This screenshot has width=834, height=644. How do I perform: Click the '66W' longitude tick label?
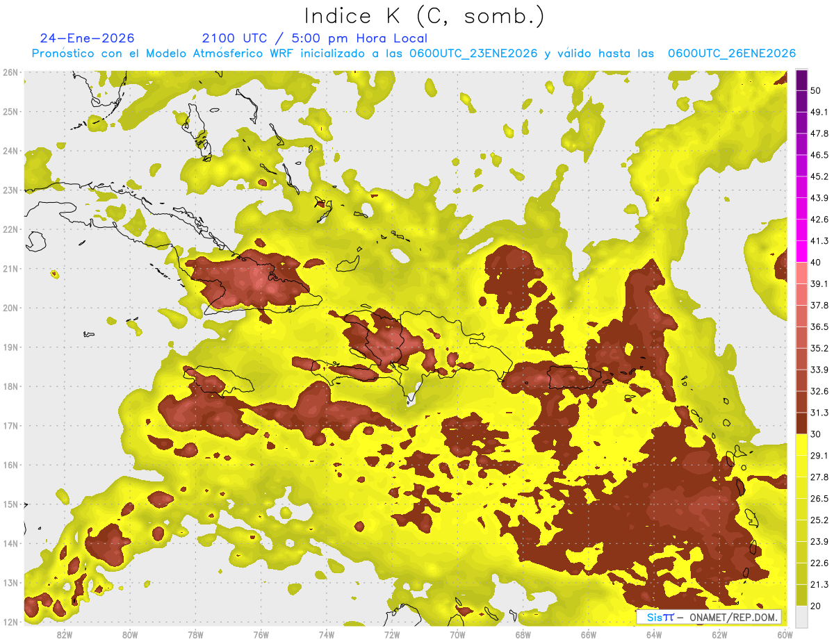click(x=588, y=635)
